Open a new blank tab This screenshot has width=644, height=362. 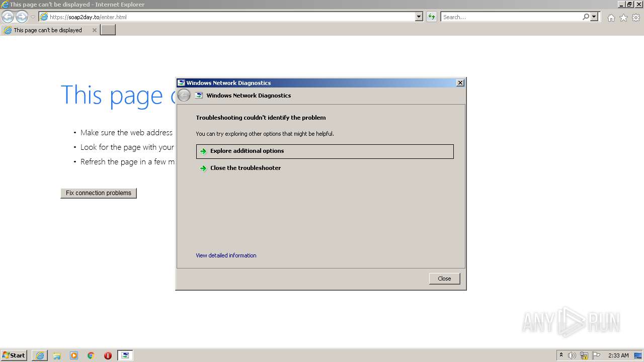pos(108,30)
